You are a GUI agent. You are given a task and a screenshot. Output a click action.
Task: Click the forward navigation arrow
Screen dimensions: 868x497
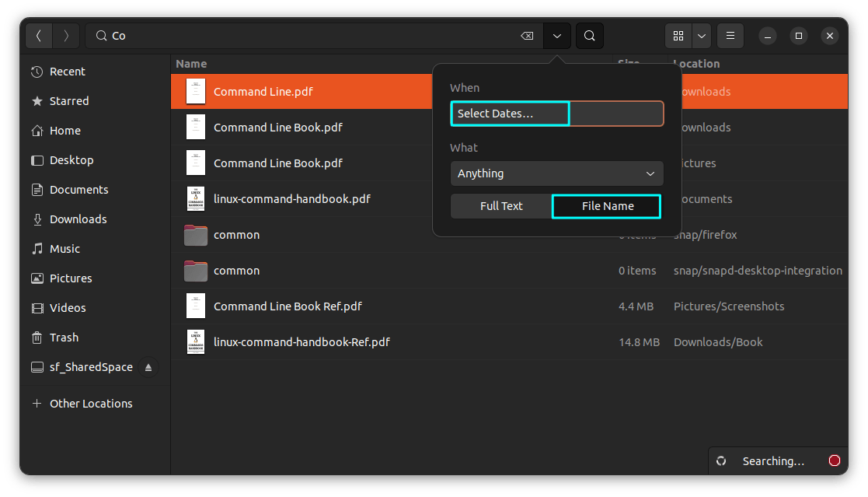pos(66,36)
